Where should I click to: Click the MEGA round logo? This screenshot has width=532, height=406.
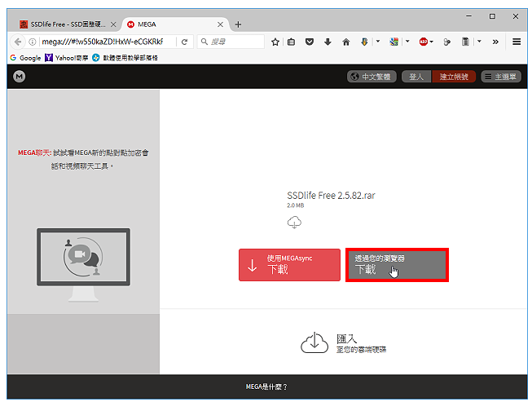(20, 77)
